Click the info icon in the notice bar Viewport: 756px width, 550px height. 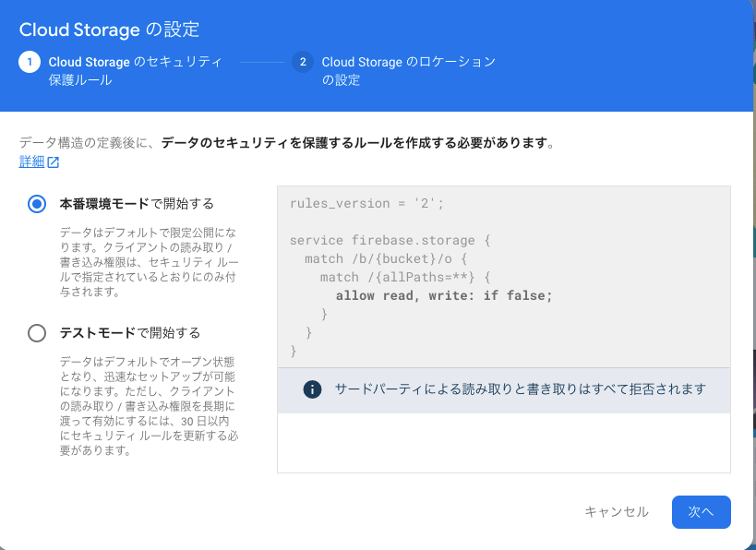tap(312, 389)
